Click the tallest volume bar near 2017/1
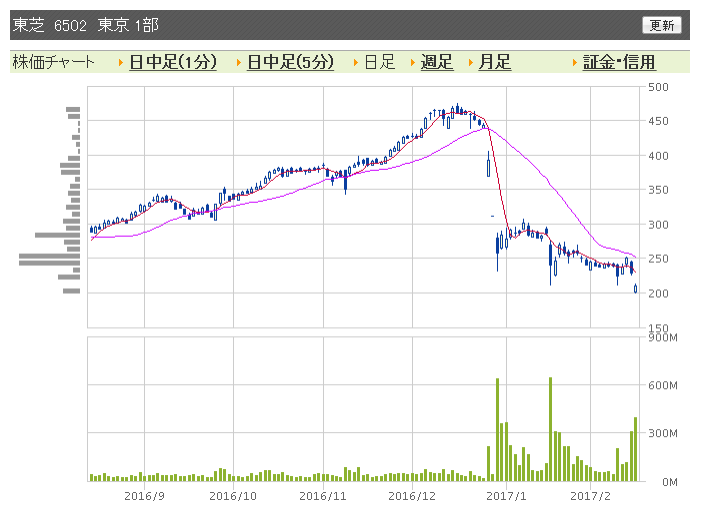The width and height of the screenshot is (701, 521). [497, 430]
